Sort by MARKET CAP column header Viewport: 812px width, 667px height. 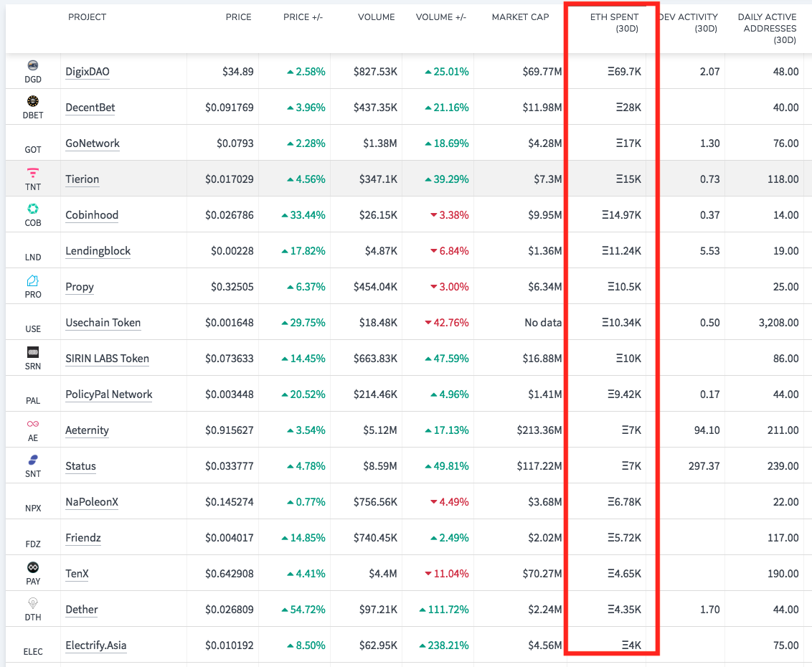[521, 17]
